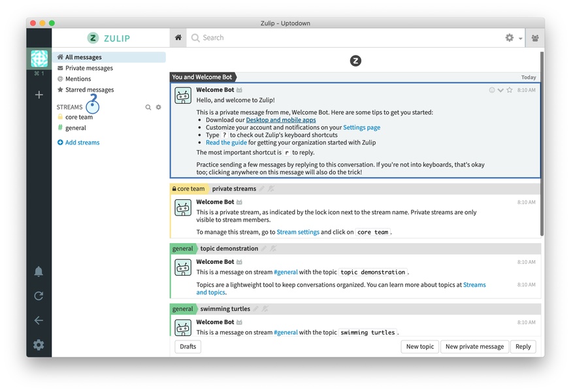Open the Drafts button

pyautogui.click(x=188, y=346)
